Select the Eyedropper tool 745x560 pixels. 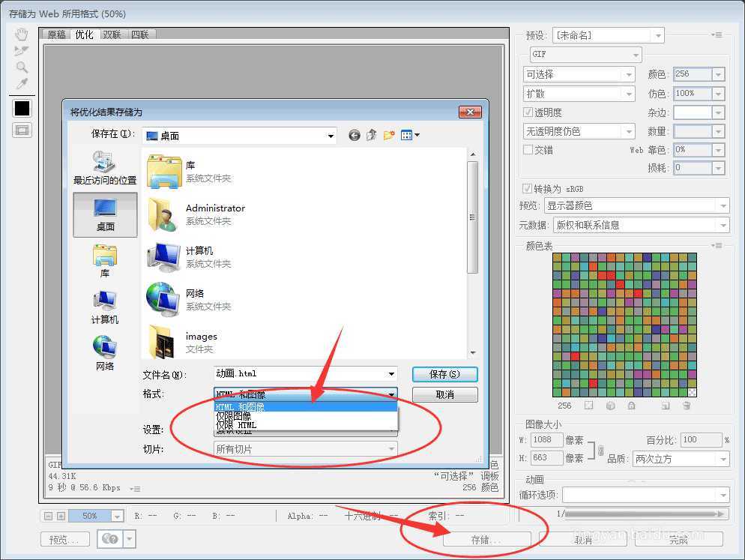coord(21,82)
